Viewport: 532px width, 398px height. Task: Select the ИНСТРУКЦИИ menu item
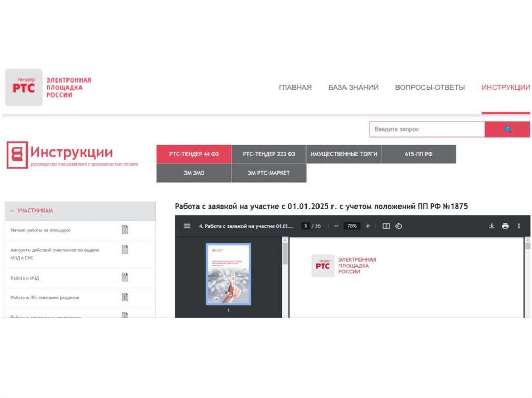pos(506,88)
